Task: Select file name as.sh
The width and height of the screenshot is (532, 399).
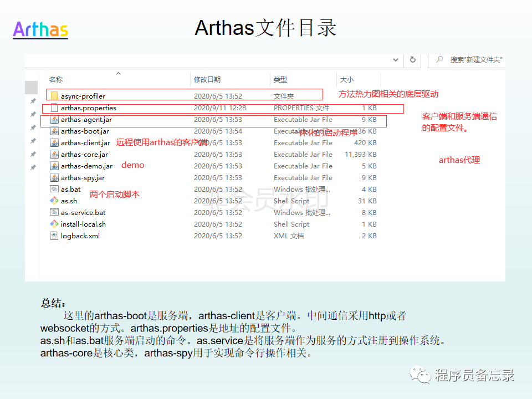Action: (69, 201)
